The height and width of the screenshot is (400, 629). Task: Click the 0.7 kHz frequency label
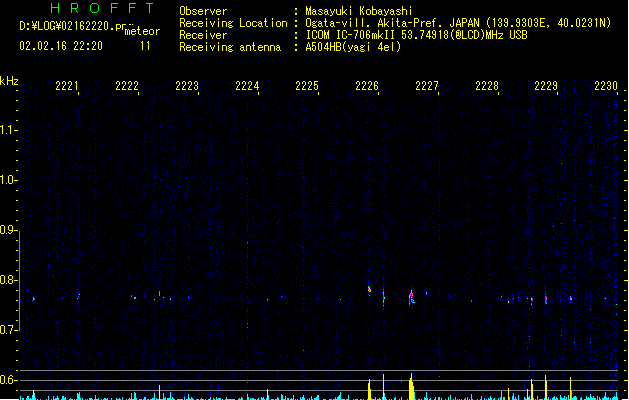(x=8, y=330)
